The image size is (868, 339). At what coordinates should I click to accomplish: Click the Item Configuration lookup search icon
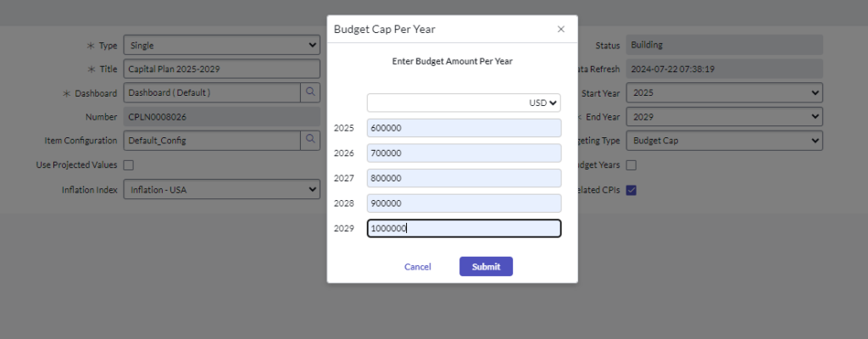coord(310,141)
